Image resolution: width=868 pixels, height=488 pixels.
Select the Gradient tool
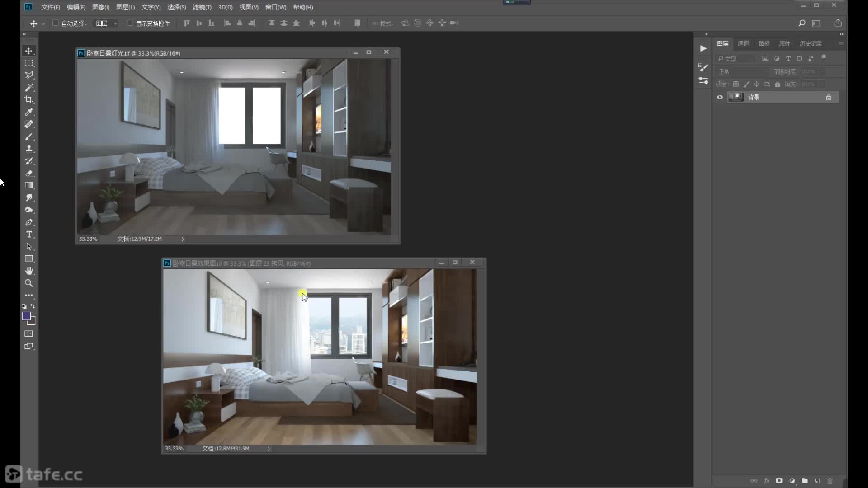(x=29, y=185)
